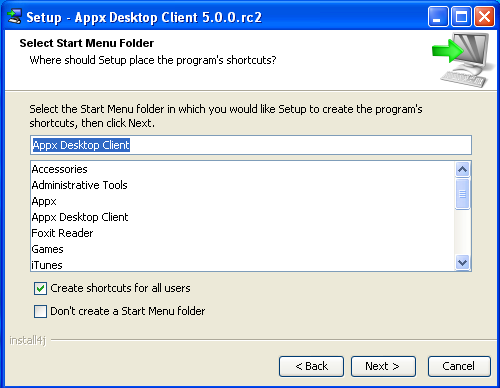This screenshot has height=388, width=500.
Task: Toggle Create shortcuts for all users checkbox
Action: click(x=40, y=288)
